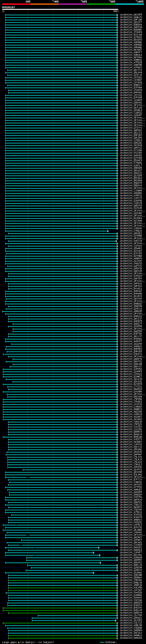The image size is (146, 644).
Task: Select the UniRef100_A9PBQ6 entry
Action: (131, 45)
